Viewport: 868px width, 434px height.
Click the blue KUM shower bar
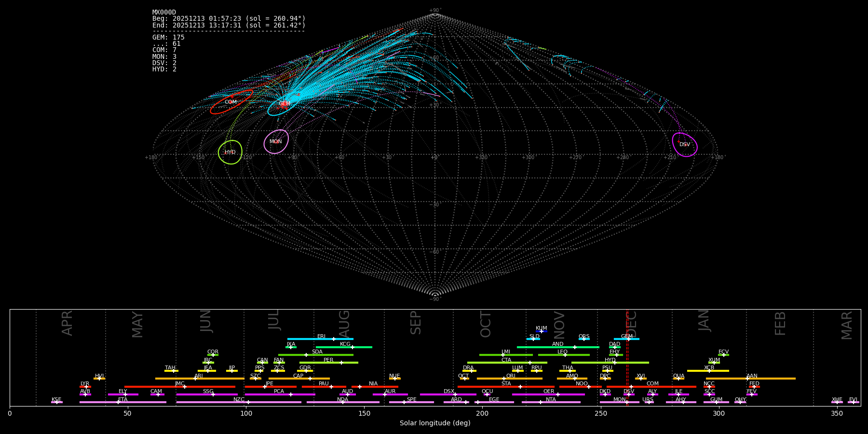542,331
